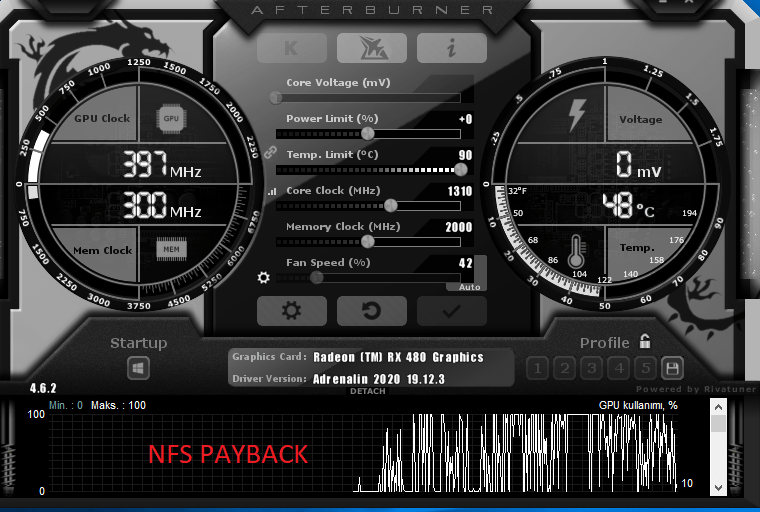Image resolution: width=760 pixels, height=512 pixels.
Task: Toggle the link icon beside Temp. Limit
Action: (270, 153)
